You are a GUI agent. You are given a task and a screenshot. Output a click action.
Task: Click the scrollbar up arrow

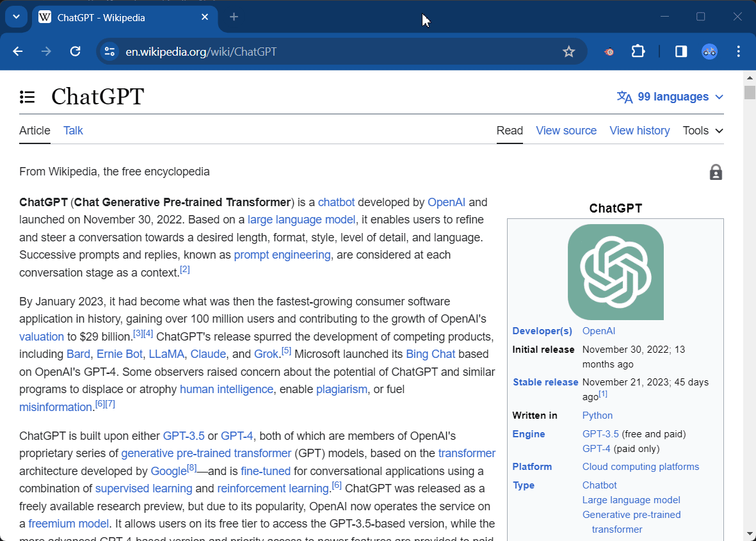750,77
